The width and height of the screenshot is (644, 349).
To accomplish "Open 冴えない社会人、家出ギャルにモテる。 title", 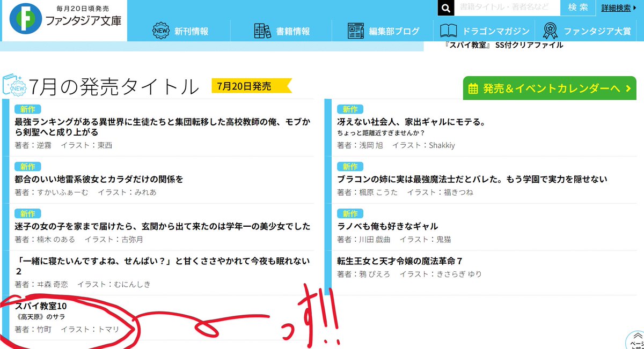I will coord(411,122).
